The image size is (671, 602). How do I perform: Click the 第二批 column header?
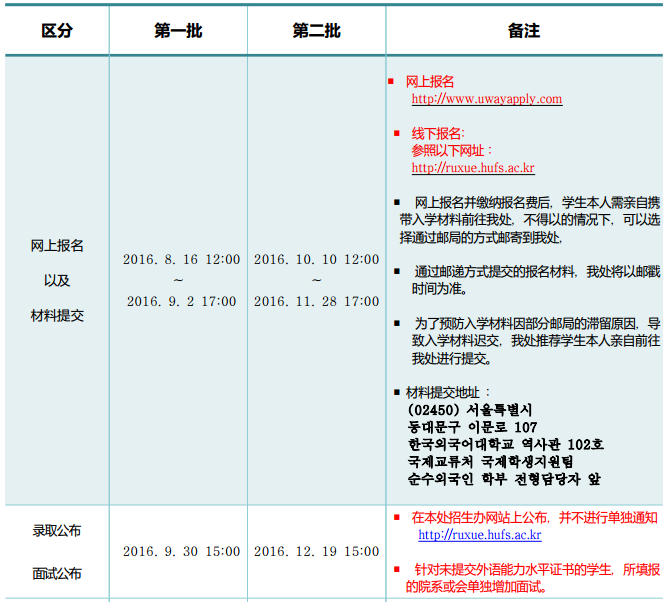[316, 31]
